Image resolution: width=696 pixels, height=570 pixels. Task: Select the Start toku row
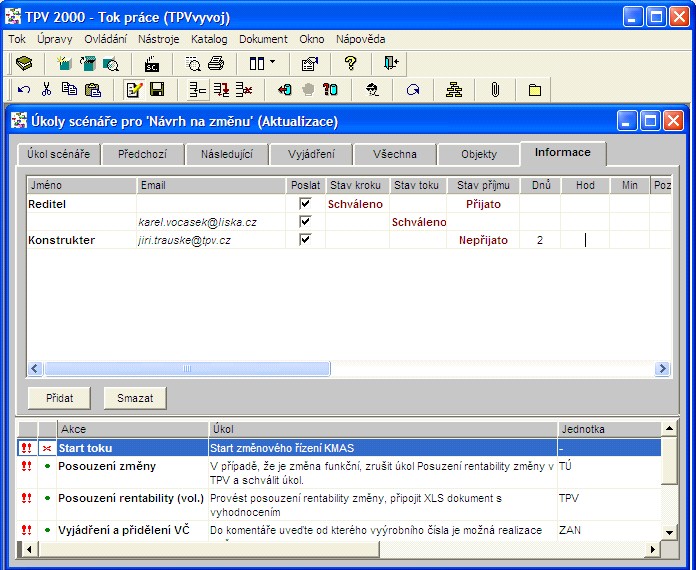coord(340,448)
